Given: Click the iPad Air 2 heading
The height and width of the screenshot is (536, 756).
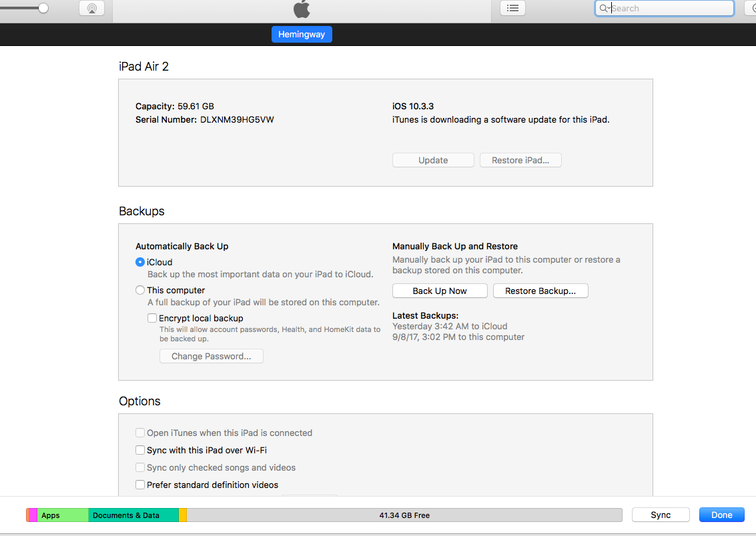Looking at the screenshot, I should tap(143, 67).
